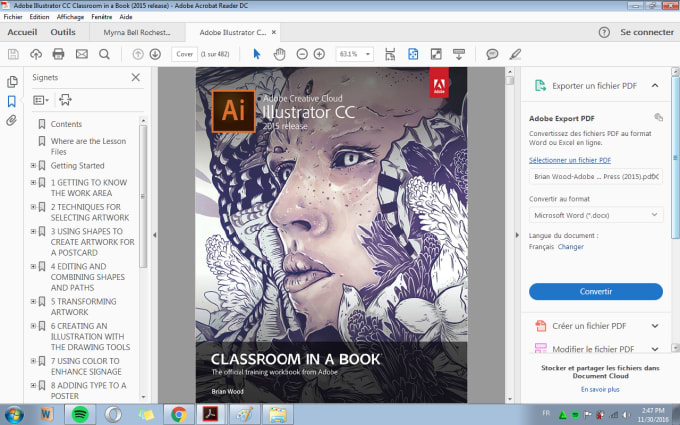Screen dimensions: 680x425
Task: Zoom out with minus icon
Action: point(302,54)
